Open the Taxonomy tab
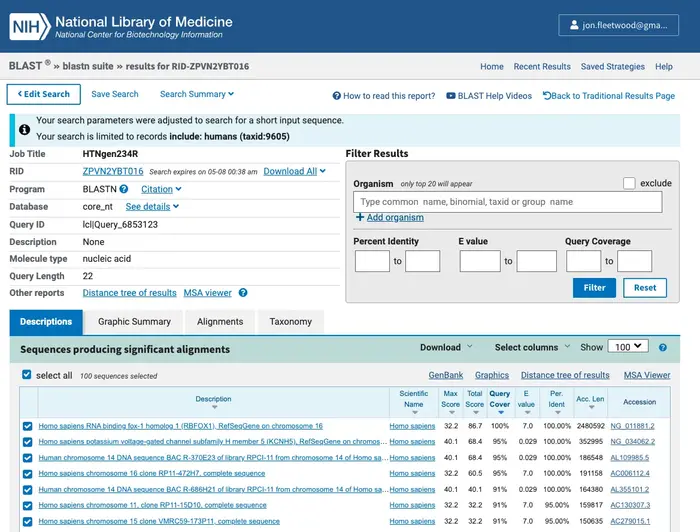Viewport: 700px width, 532px height. coord(291,322)
